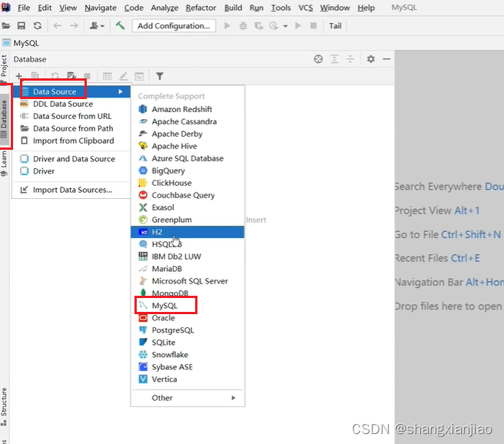Viewport: 504px width, 444px height.
Task: Select Sybase ASE
Action: 187,367
